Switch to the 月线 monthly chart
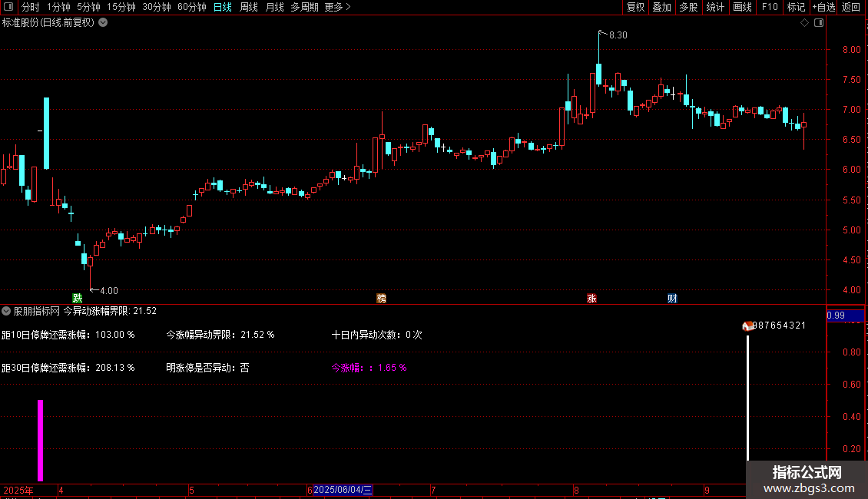Image resolution: width=868 pixels, height=499 pixels. coord(274,7)
